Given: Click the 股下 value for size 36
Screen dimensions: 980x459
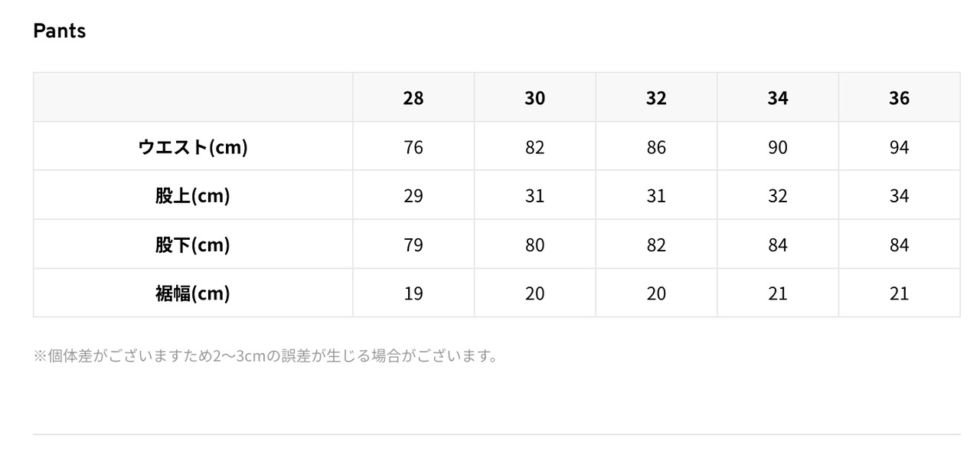Looking at the screenshot, I should pyautogui.click(x=899, y=245).
